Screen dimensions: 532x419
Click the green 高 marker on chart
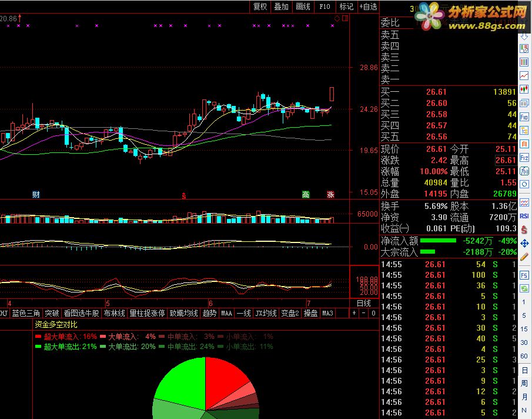306,195
